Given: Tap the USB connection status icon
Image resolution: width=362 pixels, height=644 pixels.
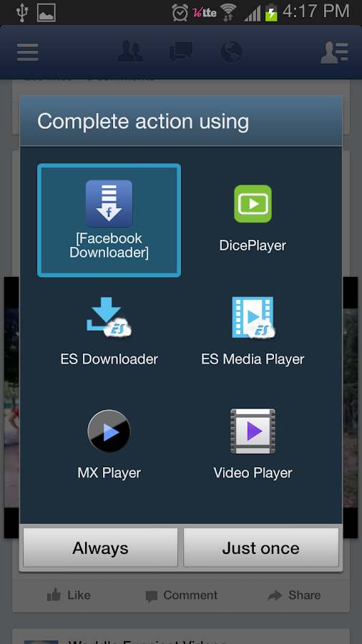Looking at the screenshot, I should [x=21, y=13].
